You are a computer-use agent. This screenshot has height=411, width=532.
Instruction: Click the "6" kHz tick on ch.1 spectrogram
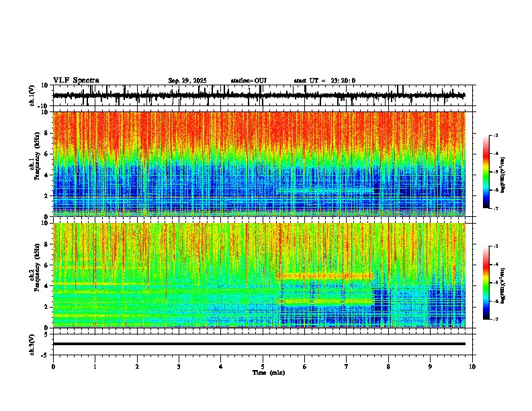coord(47,154)
